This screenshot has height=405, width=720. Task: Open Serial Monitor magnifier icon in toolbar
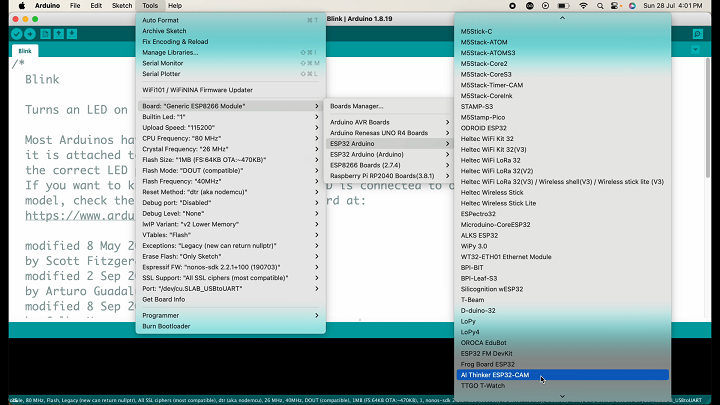(698, 34)
